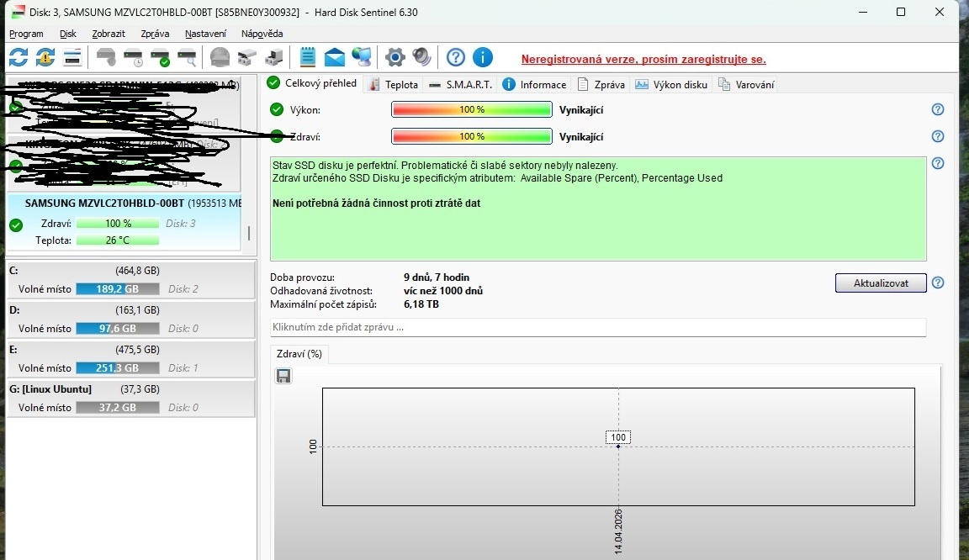Open the Disk menu
Viewport: 969px width, 560px height.
(x=68, y=34)
